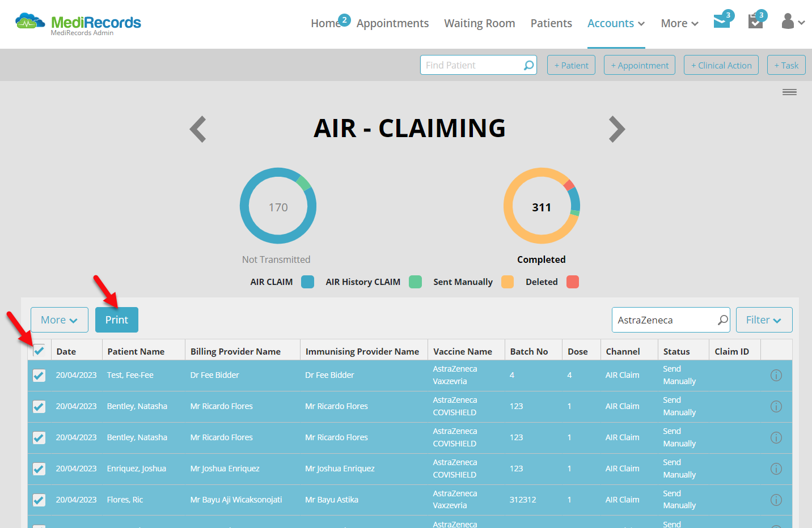
Task: Expand the More dropdown in top navigation
Action: (x=679, y=23)
